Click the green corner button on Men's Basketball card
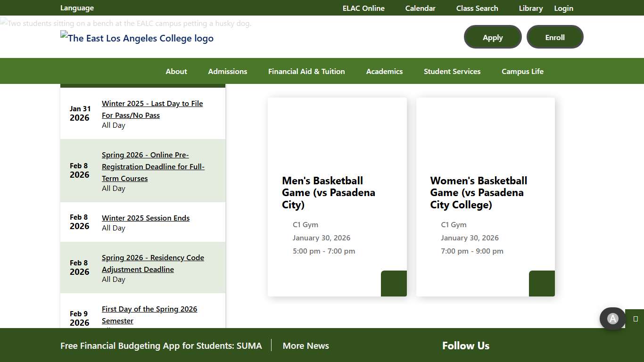Image resolution: width=644 pixels, height=362 pixels. pyautogui.click(x=394, y=283)
